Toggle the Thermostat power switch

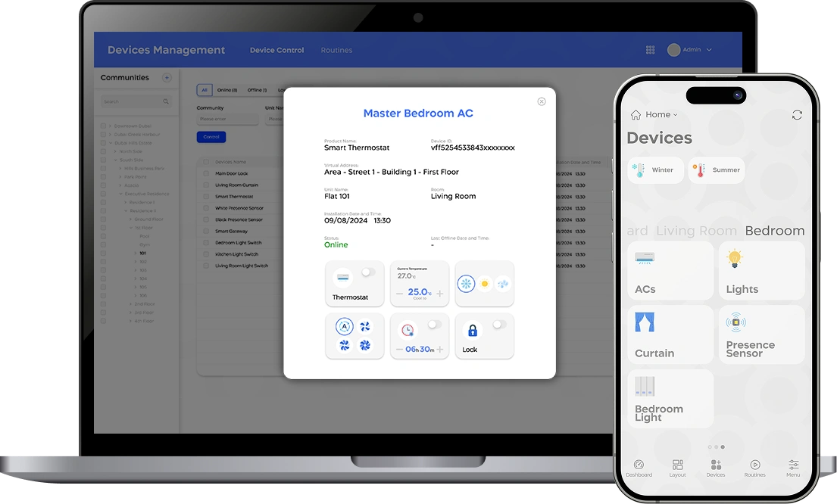[367, 271]
